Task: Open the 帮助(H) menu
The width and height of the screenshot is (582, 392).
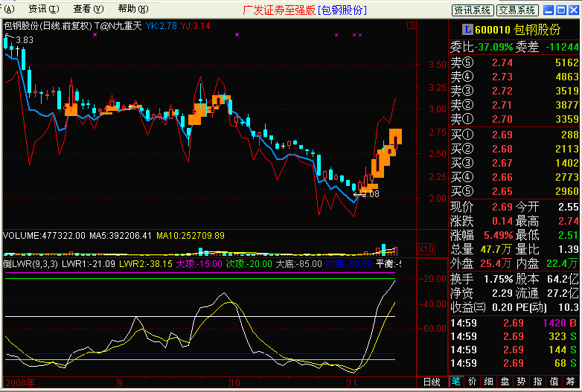Action: (x=133, y=9)
